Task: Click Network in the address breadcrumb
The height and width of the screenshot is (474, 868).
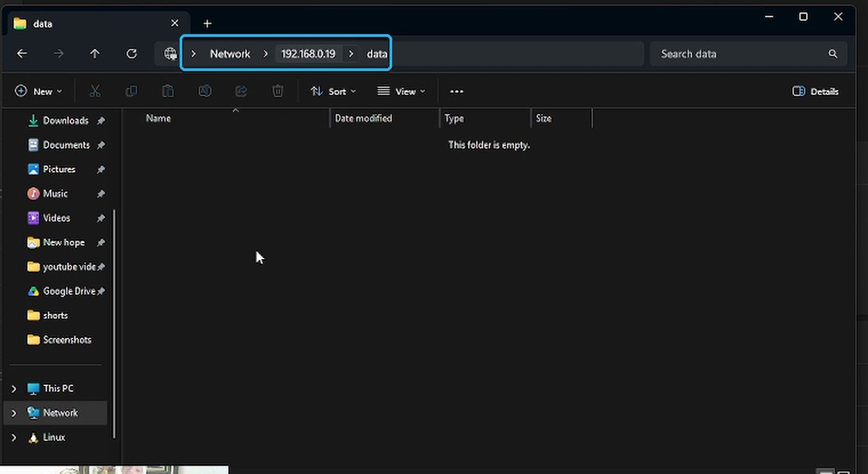Action: tap(230, 54)
